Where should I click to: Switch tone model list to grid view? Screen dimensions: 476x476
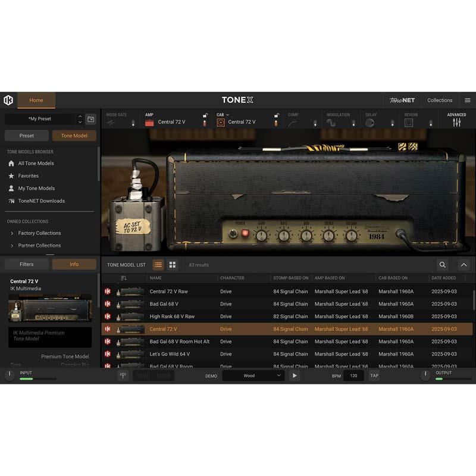(173, 265)
